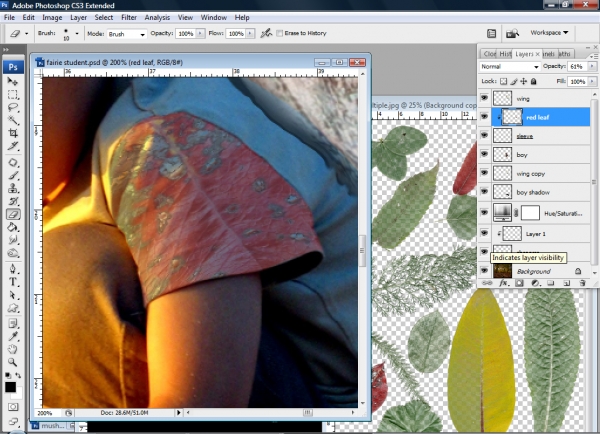Viewport: 600px width, 434px height.
Task: Open the blend mode dropdown (Normal)
Action: pyautogui.click(x=509, y=67)
